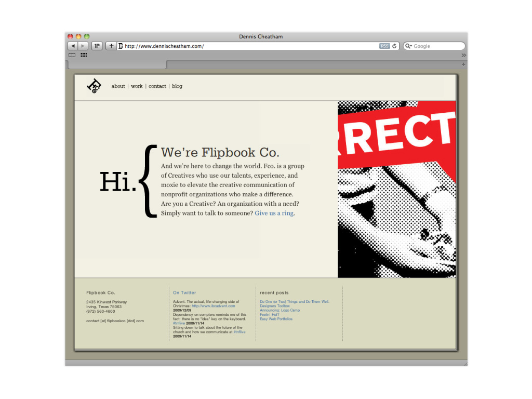Open the about page from the nav
This screenshot has height=399, width=532.
(x=118, y=86)
